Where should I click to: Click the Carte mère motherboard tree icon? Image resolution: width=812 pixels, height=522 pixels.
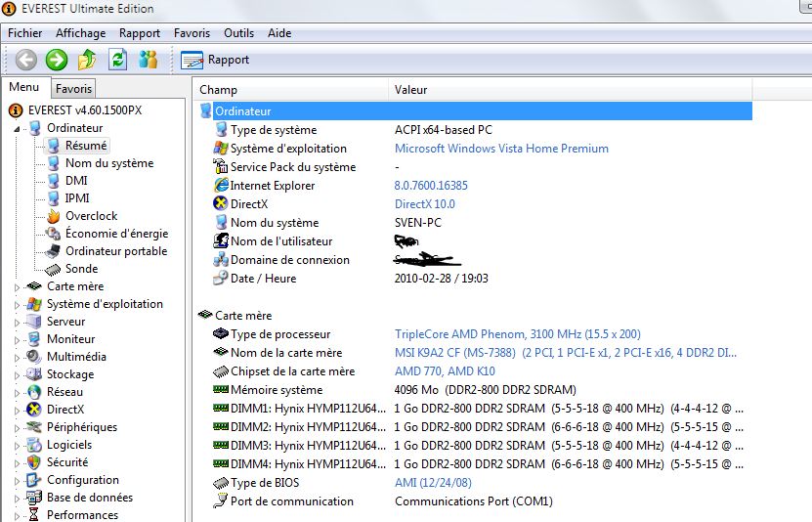[34, 286]
